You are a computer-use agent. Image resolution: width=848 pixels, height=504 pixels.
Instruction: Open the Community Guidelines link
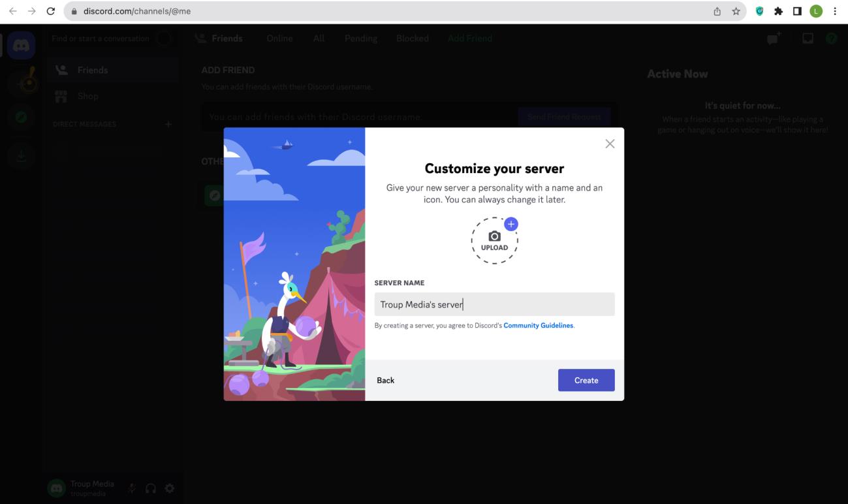[x=539, y=325]
